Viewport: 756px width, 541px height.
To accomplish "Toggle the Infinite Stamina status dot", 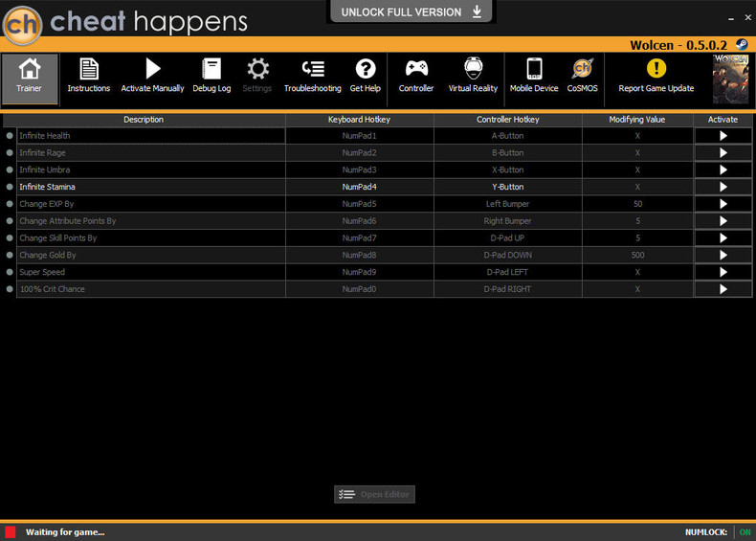I will point(10,187).
